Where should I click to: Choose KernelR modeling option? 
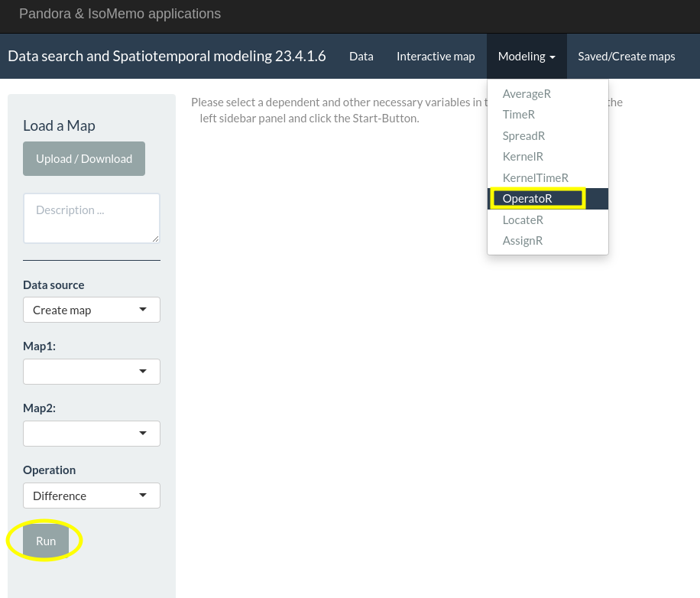522,156
